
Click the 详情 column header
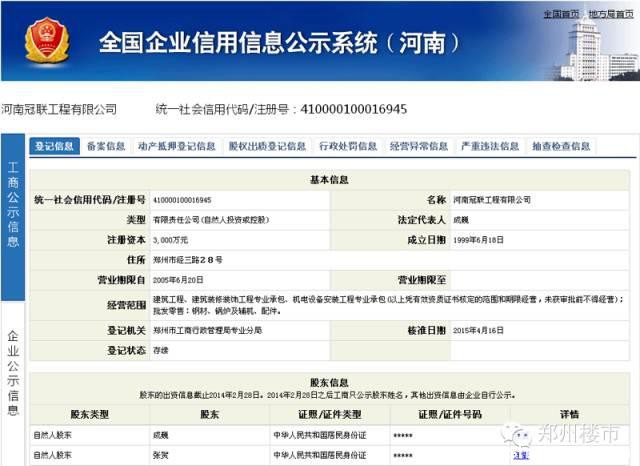569,415
